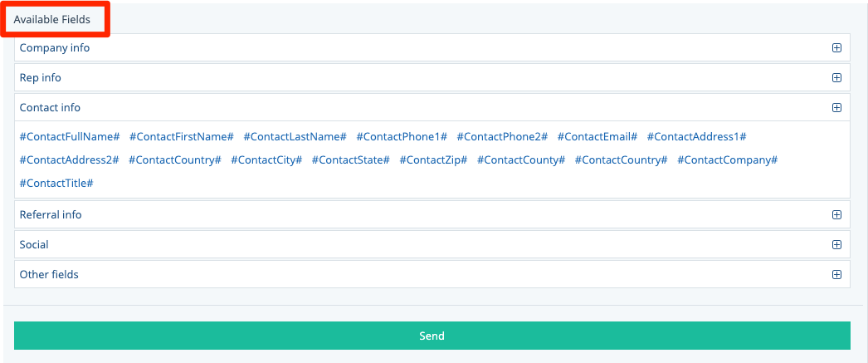Image resolution: width=868 pixels, height=363 pixels.
Task: Expand the Rep info accordion header
Action: pos(41,78)
